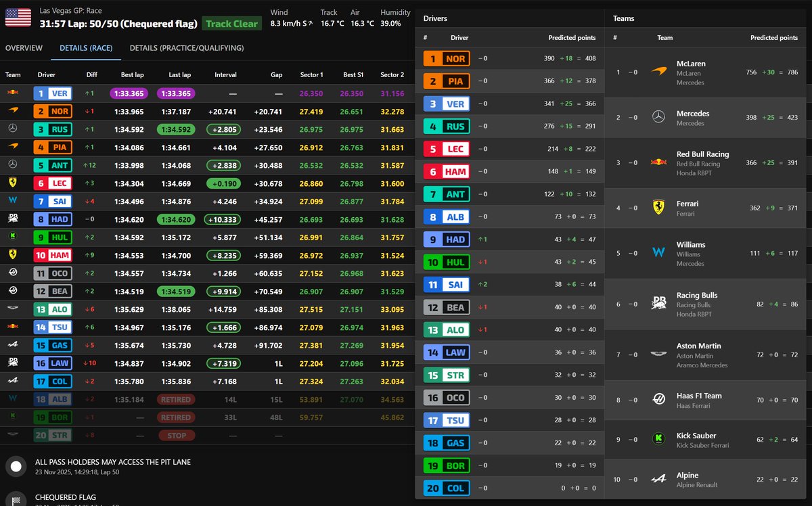Click the United States flag icon

point(18,18)
